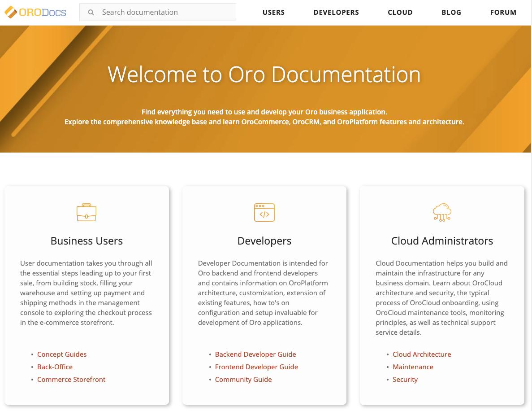Click the 'Find everything you need' banner text

[x=264, y=112]
